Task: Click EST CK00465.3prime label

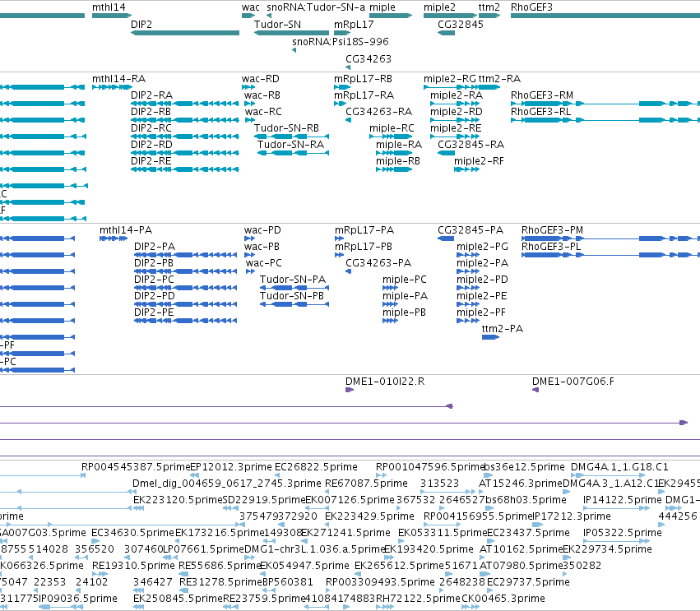Action: (503, 599)
